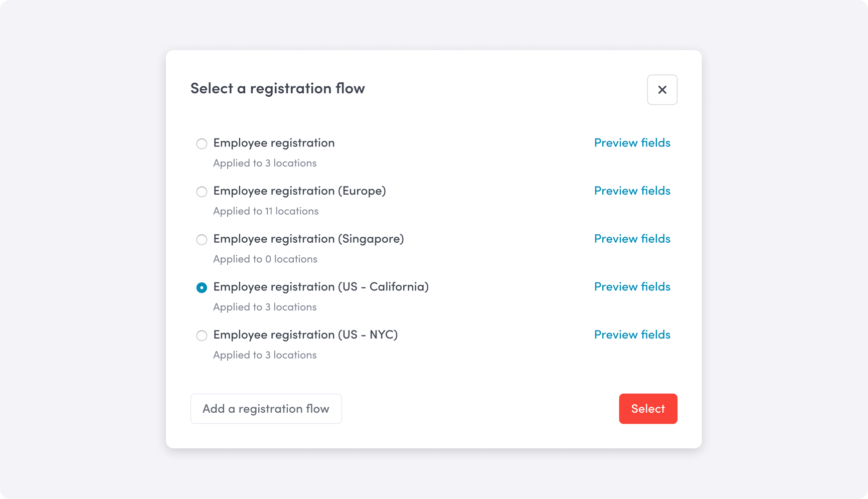Pick the Singapore registration radio button

[x=202, y=240]
